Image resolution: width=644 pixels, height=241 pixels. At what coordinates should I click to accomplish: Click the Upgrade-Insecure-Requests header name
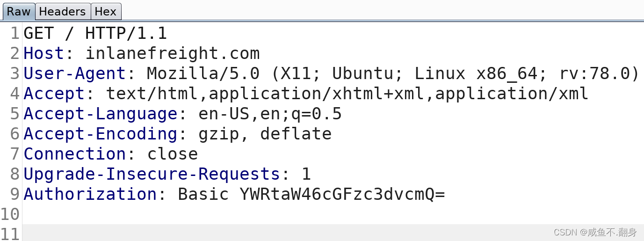[x=152, y=175]
